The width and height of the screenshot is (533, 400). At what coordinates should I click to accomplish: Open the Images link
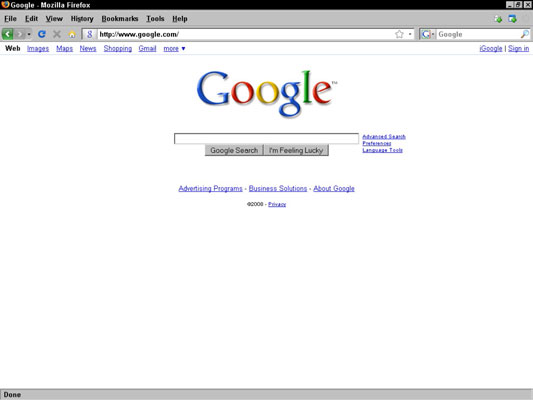(x=38, y=49)
